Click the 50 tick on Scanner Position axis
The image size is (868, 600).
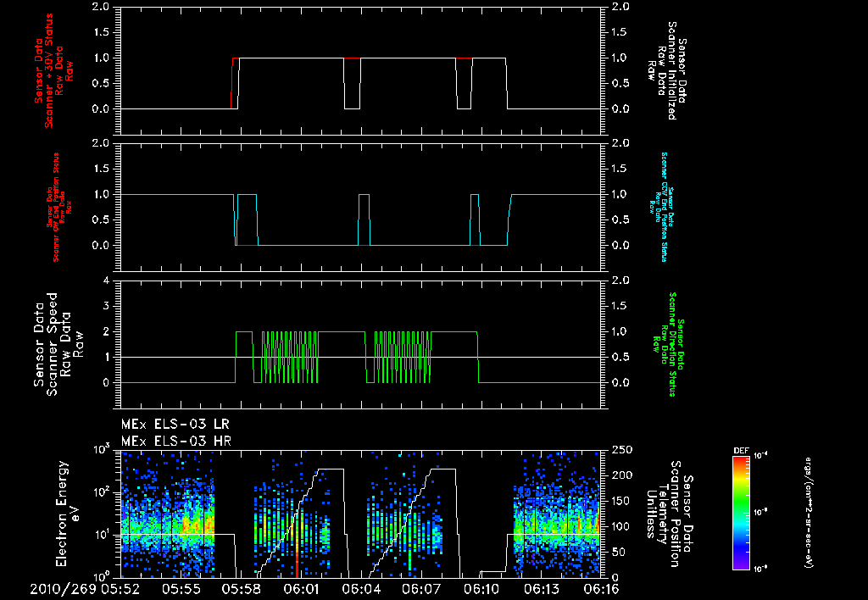click(x=617, y=552)
